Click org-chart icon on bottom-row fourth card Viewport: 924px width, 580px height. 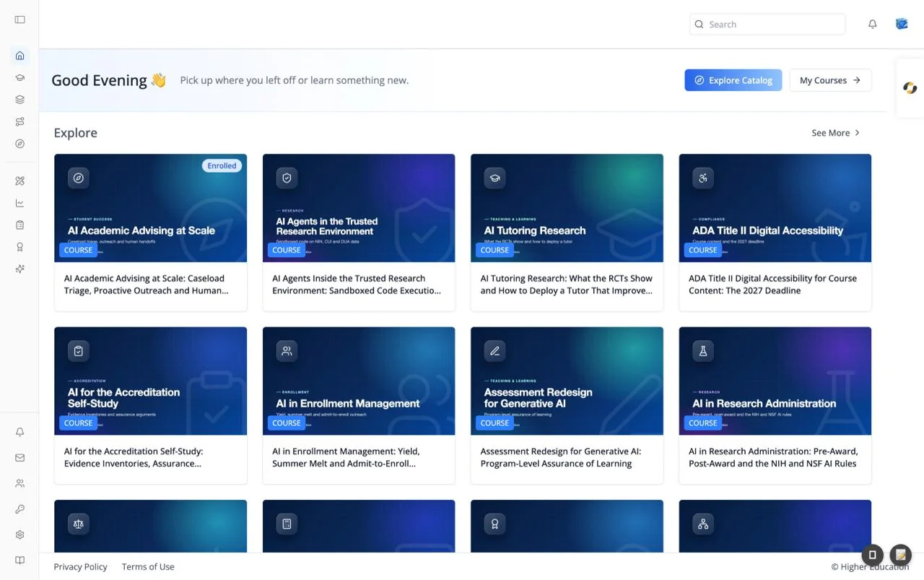pos(703,524)
